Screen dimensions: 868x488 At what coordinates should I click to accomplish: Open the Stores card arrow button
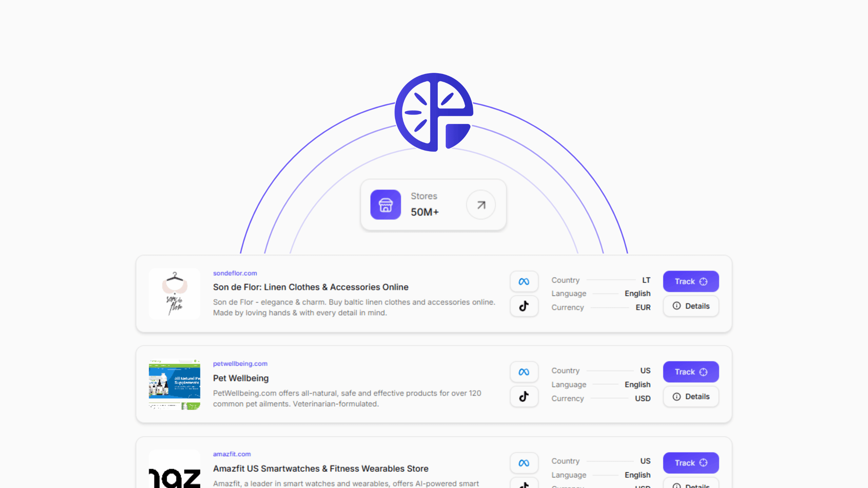click(x=481, y=205)
